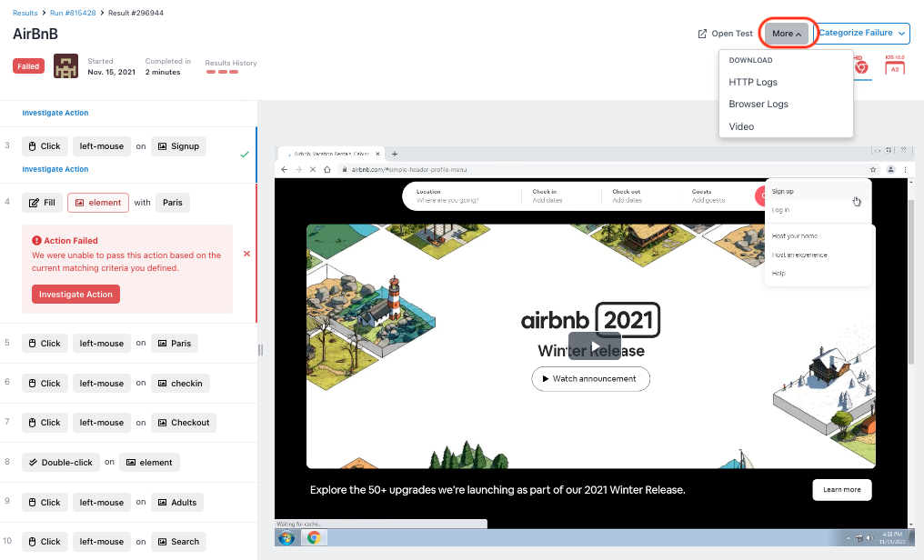Click the Action Failed warning icon

36,240
